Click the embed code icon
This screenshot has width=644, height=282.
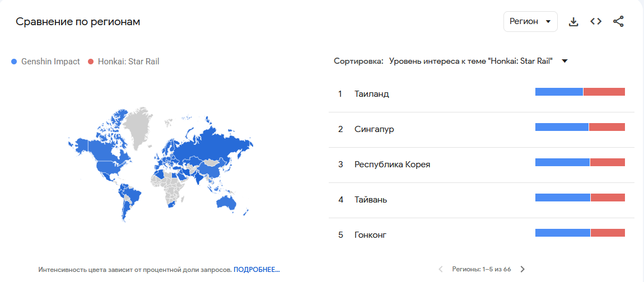(596, 22)
